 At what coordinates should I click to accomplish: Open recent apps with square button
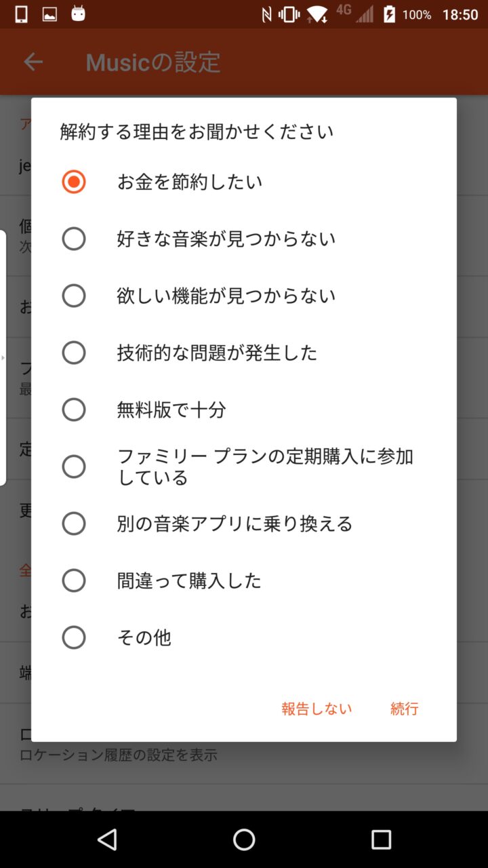(x=381, y=840)
